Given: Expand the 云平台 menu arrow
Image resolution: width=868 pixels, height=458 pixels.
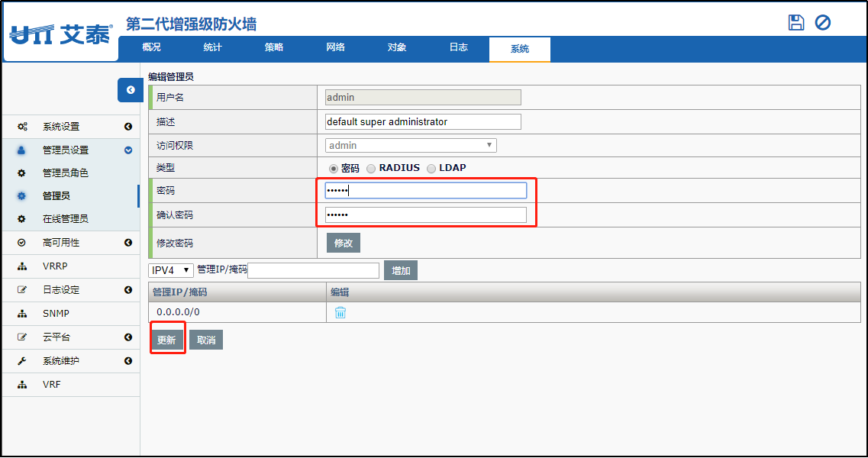Looking at the screenshot, I should point(128,337).
